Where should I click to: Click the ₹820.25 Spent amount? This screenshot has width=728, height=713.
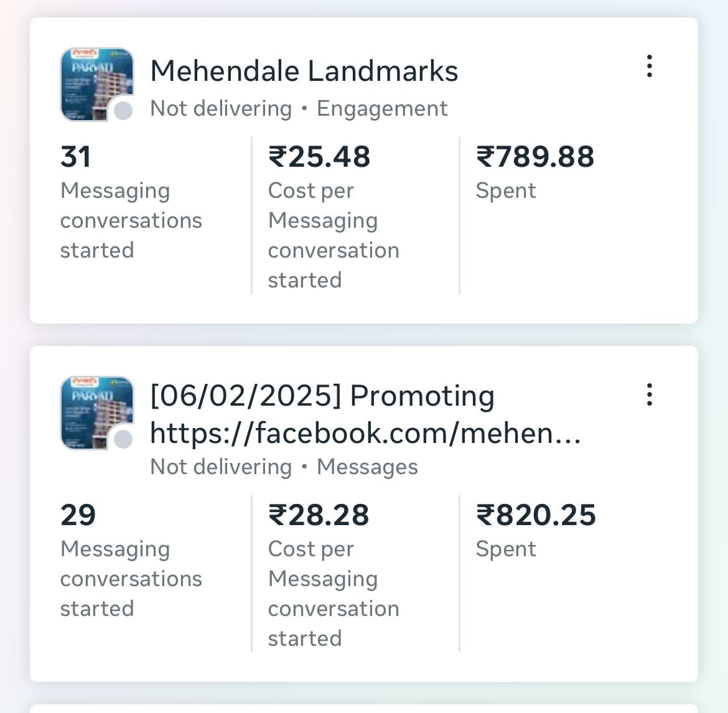(536, 515)
